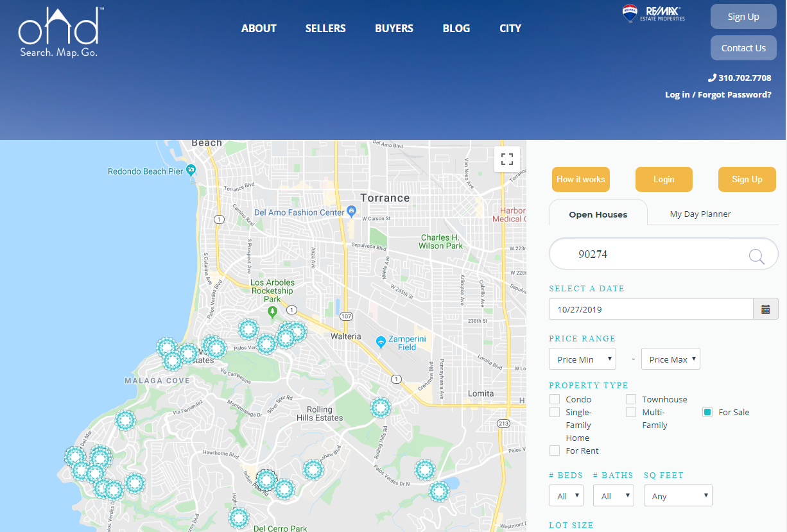Switch to My Day Planner tab
The image size is (787, 532).
pos(700,214)
